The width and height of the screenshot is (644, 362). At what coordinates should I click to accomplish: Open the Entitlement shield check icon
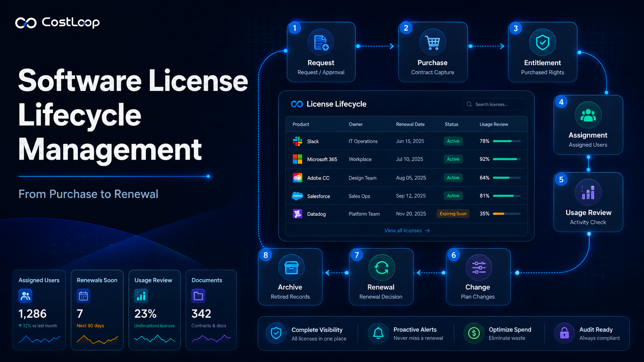pyautogui.click(x=542, y=42)
